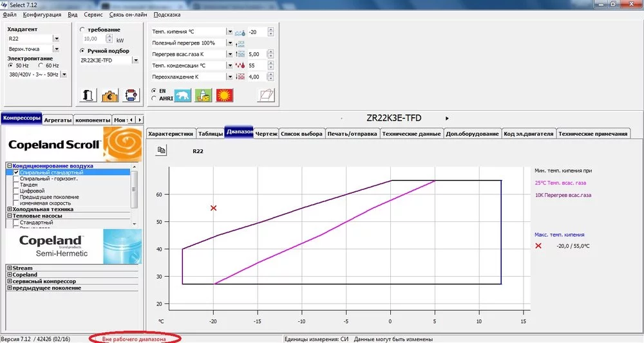Open the Связь он-лайн menu
Viewport: 644px width, 343px height.
(x=128, y=14)
